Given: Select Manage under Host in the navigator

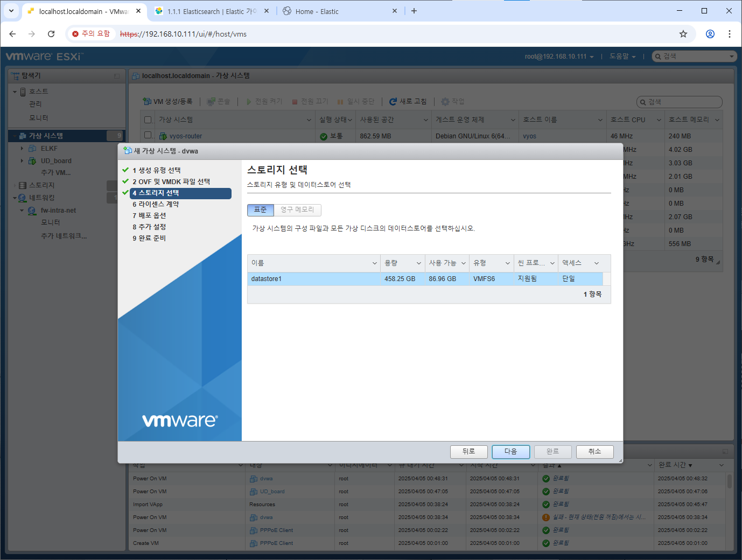Looking at the screenshot, I should (x=35, y=104).
